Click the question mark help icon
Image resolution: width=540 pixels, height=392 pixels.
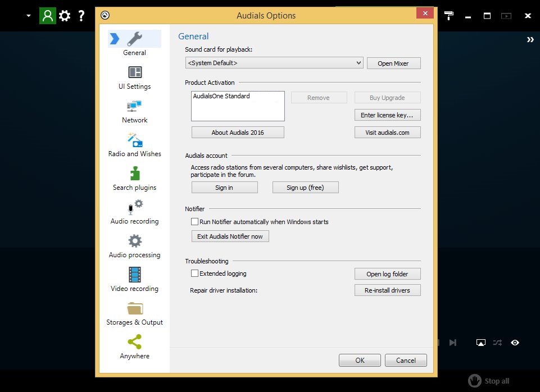point(81,16)
